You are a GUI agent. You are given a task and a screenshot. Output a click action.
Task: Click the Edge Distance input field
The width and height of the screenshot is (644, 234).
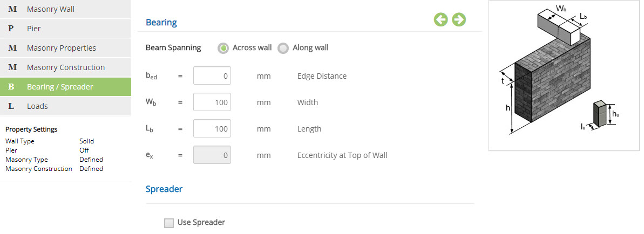212,76
